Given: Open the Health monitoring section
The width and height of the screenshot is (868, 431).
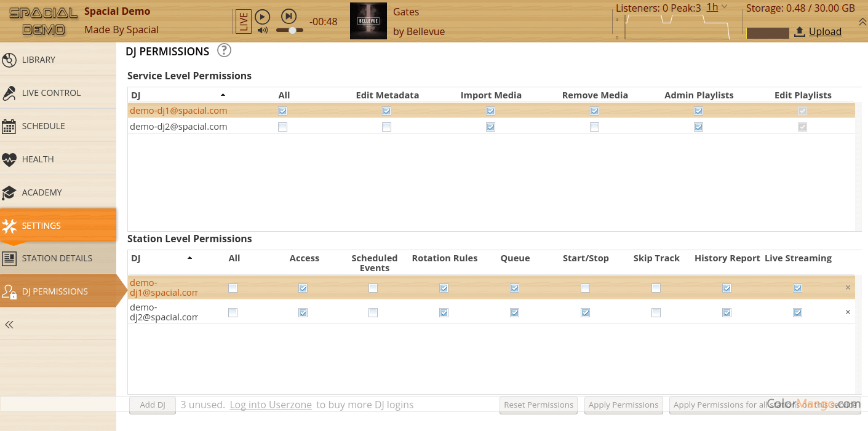Looking at the screenshot, I should [x=38, y=159].
